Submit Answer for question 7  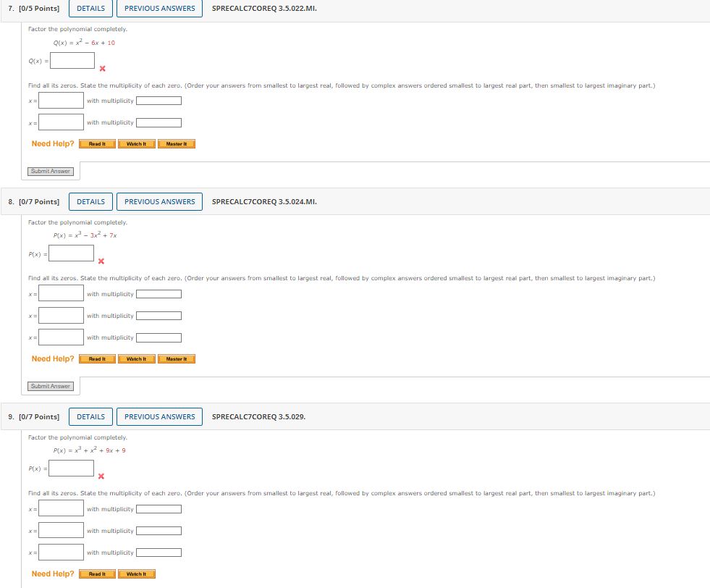tap(50, 170)
